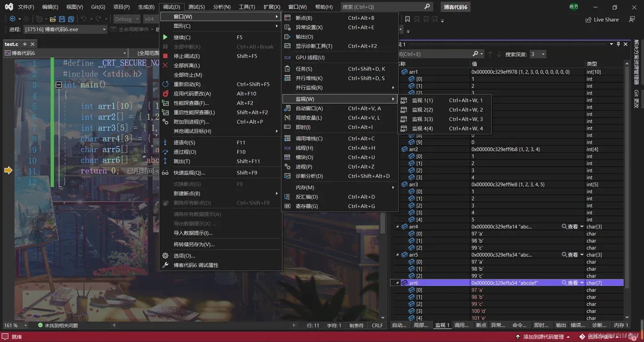
Task: Stop debugging via 停止调试 red square
Action: coord(186,56)
